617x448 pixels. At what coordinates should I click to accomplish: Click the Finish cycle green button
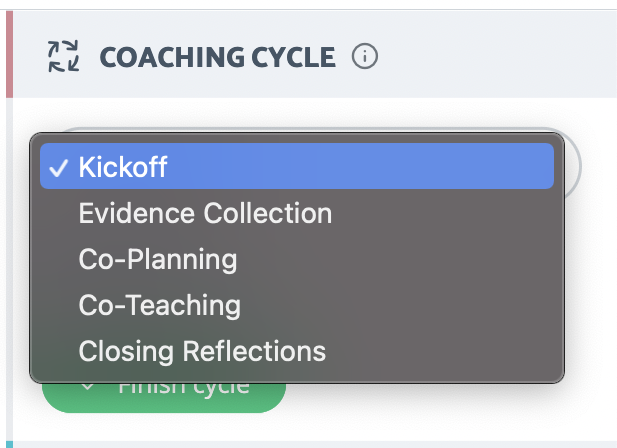[x=164, y=397]
